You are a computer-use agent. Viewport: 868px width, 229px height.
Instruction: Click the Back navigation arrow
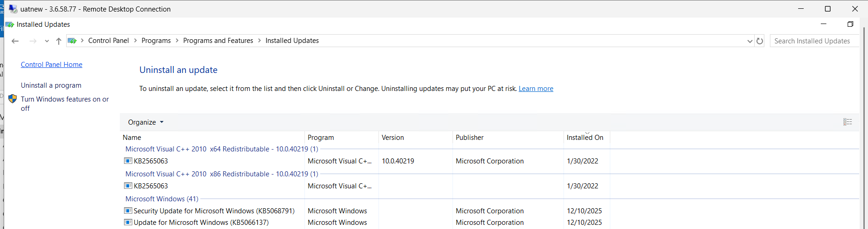pos(15,41)
